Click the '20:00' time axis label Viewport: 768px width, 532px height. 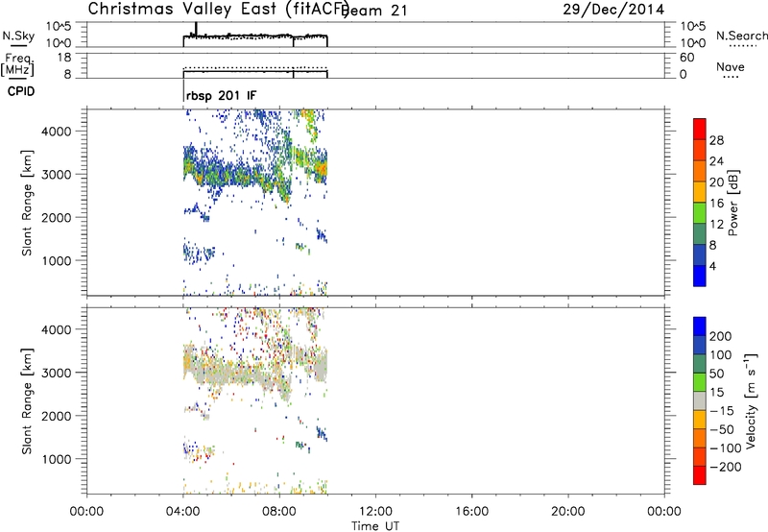point(567,512)
